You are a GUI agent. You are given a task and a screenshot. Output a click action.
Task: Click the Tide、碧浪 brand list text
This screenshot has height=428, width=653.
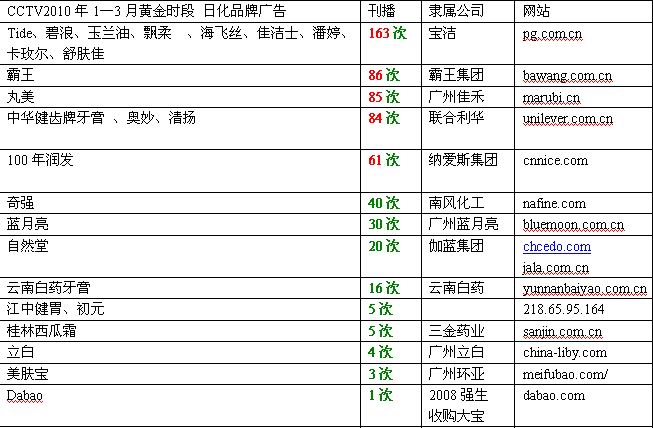coord(177,33)
